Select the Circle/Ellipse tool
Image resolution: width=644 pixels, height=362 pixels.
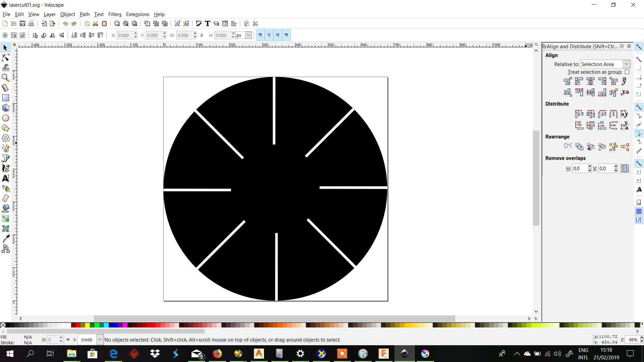coord(5,118)
